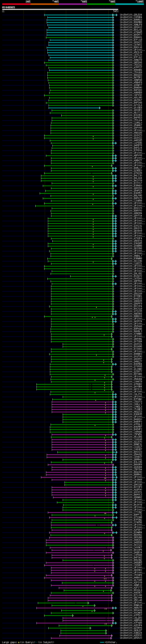Open UniRef100_A7F4D5 hit
146x644 pixels.
point(131,623)
